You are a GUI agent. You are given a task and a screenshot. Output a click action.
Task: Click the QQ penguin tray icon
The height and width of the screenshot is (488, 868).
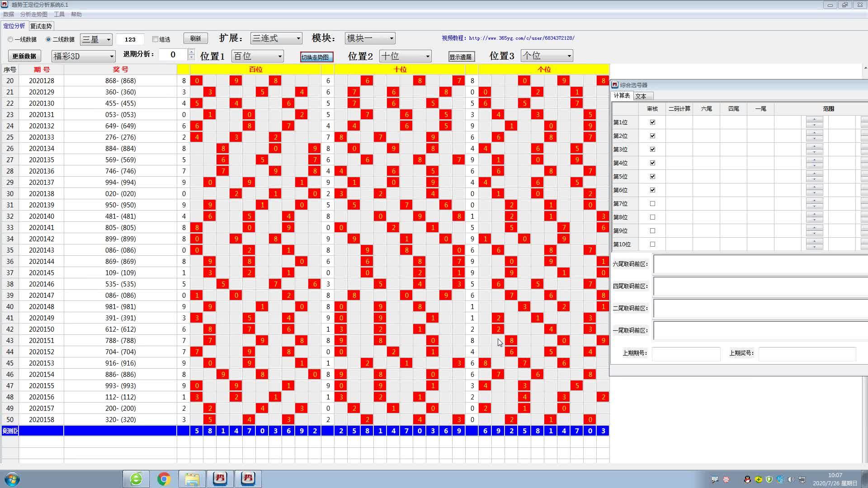(x=747, y=479)
